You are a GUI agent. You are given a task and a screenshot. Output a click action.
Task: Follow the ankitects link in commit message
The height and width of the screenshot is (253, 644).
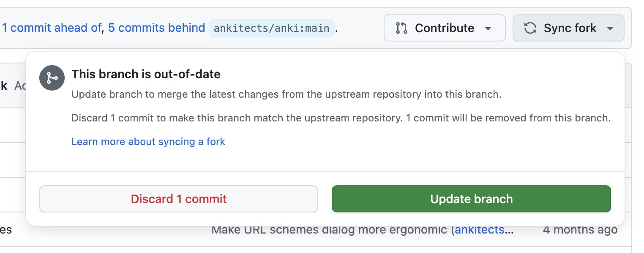coord(480,230)
